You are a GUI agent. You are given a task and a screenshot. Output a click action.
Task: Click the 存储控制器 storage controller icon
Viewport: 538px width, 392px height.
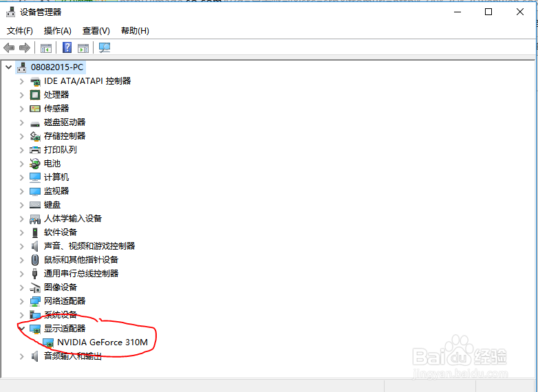point(35,136)
